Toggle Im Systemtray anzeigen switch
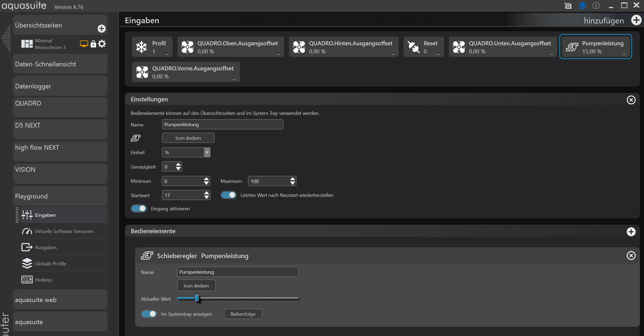The width and height of the screenshot is (644, 336). 149,314
